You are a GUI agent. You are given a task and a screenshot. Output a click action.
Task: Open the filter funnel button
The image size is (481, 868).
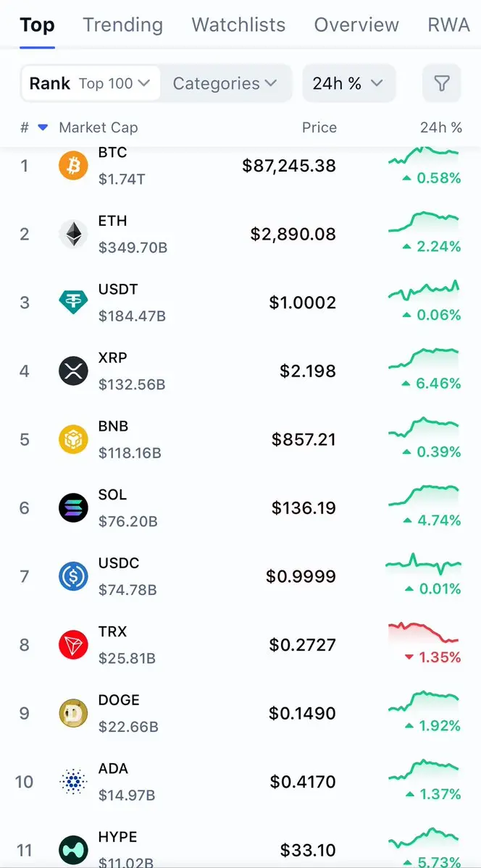pos(441,83)
